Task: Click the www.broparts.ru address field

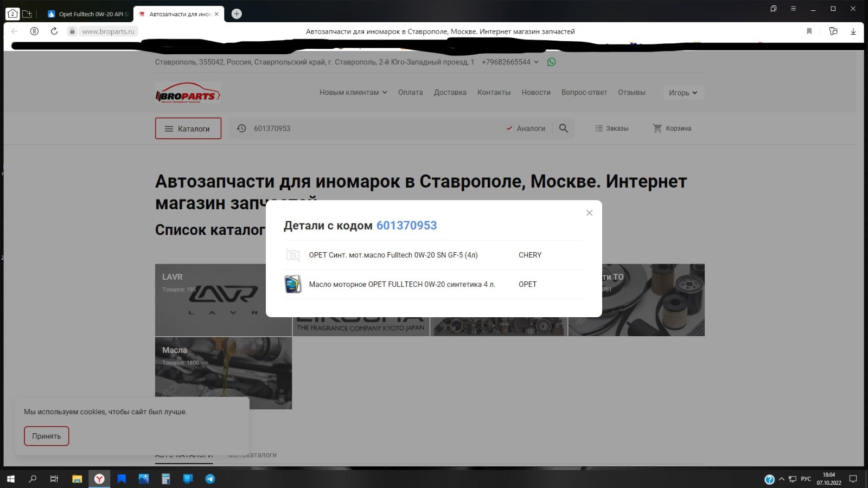Action: point(108,31)
